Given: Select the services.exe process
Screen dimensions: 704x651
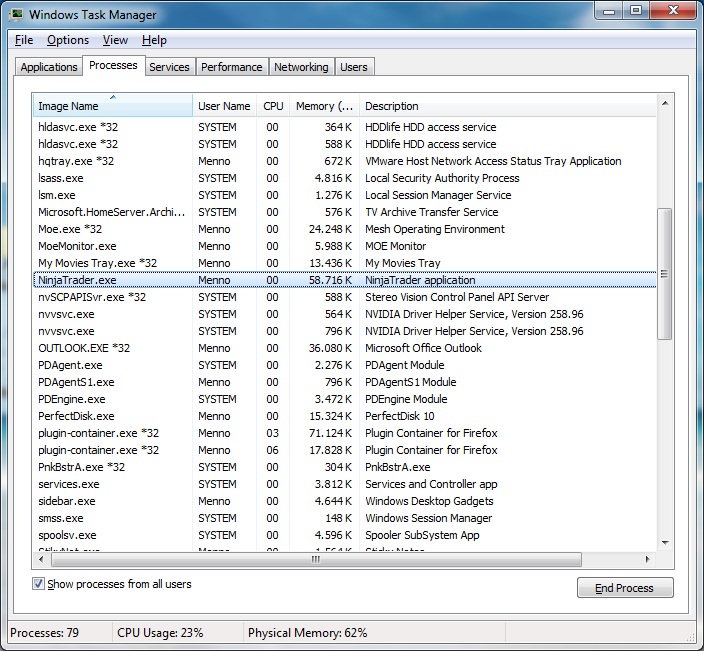Looking at the screenshot, I should coord(345,484).
